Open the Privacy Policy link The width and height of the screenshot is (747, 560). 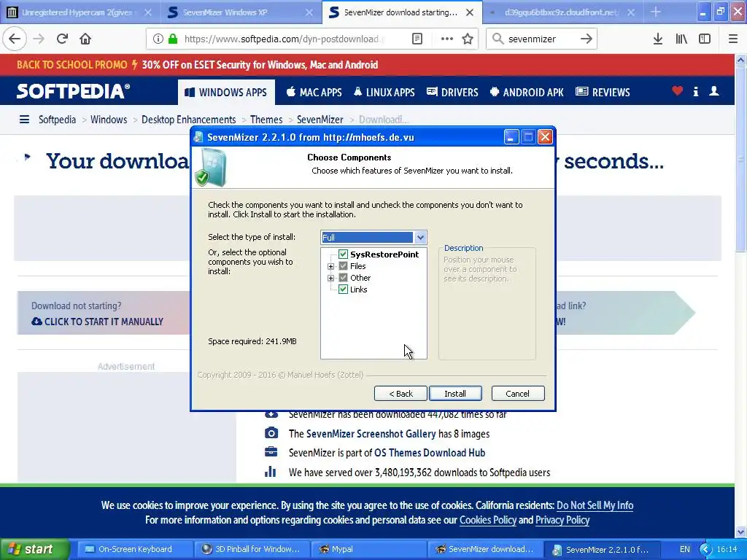tap(562, 520)
